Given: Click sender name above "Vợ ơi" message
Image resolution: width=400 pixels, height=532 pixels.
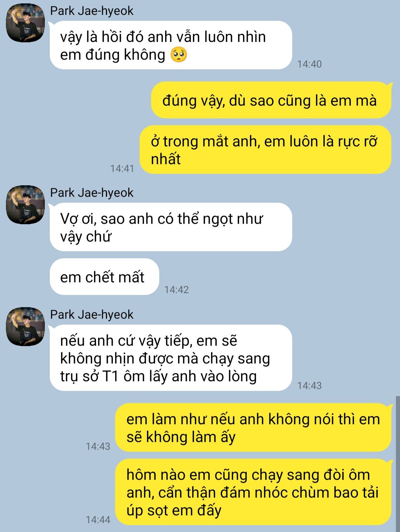Looking at the screenshot, I should (x=91, y=193).
